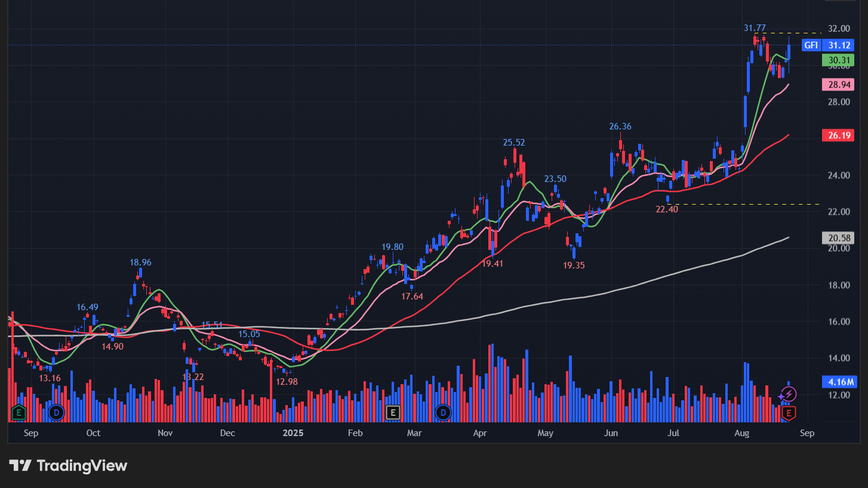This screenshot has height=488, width=868.
Task: Click the 25.52 peak label in April
Action: click(514, 143)
